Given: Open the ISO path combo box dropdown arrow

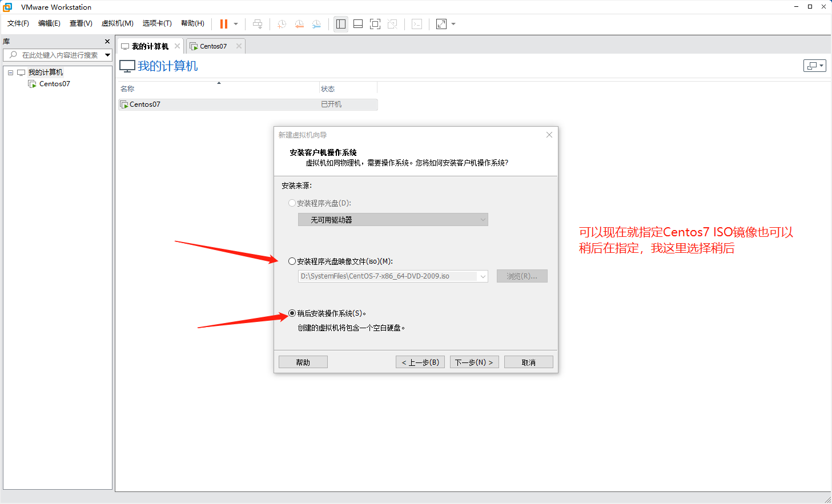Looking at the screenshot, I should point(483,276).
